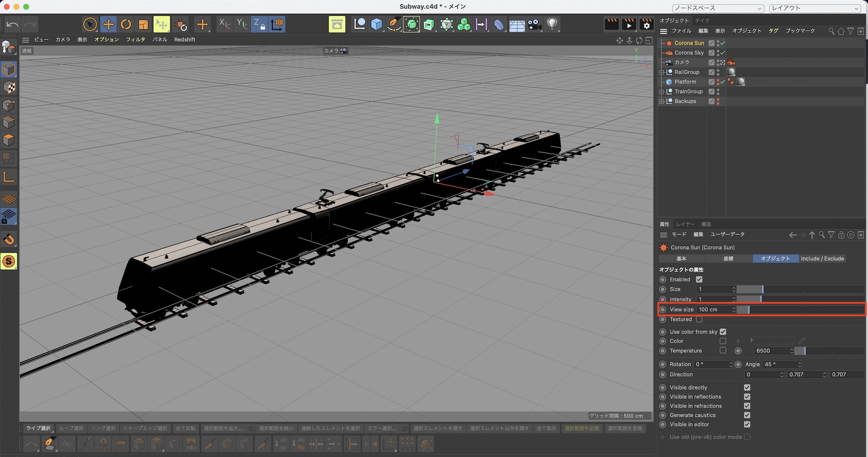Expand the RailGroup tree item
This screenshot has height=457, width=868.
click(661, 72)
